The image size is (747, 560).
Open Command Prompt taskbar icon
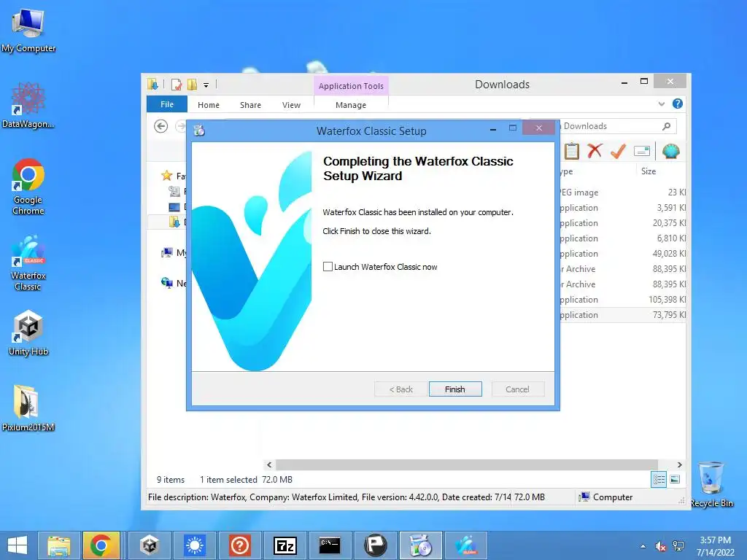(x=330, y=545)
